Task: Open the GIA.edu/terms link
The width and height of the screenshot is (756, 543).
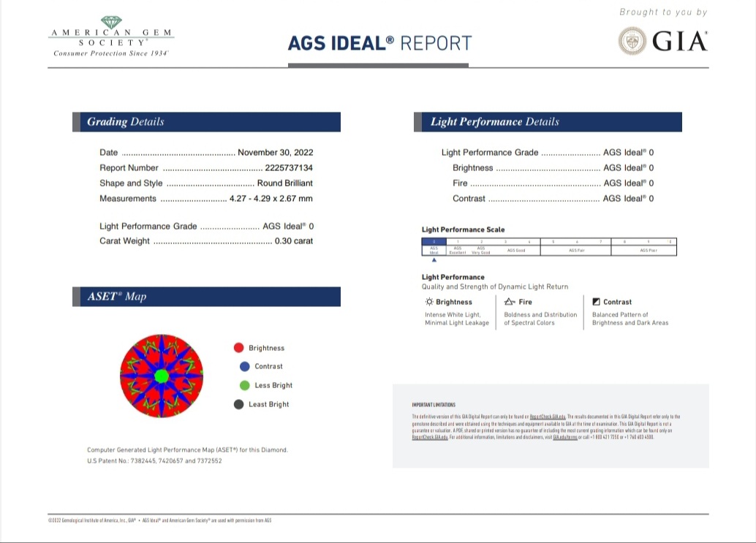Action: coord(565,437)
